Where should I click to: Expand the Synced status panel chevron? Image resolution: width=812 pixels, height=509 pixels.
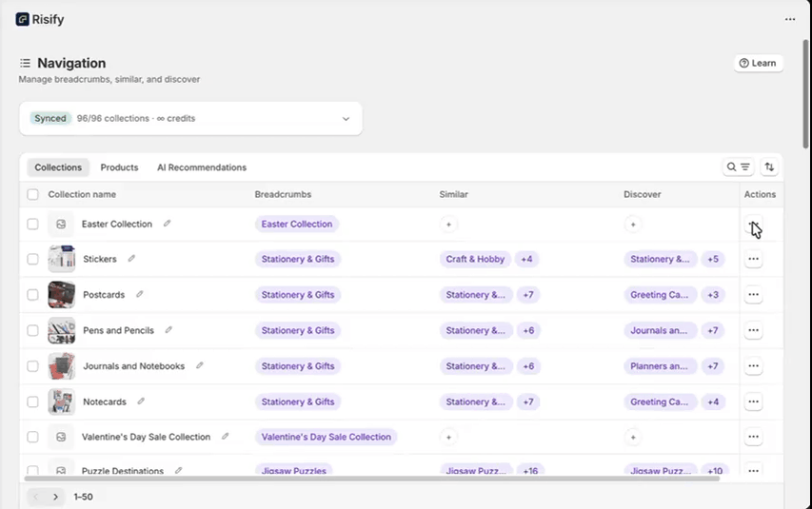[x=346, y=119]
